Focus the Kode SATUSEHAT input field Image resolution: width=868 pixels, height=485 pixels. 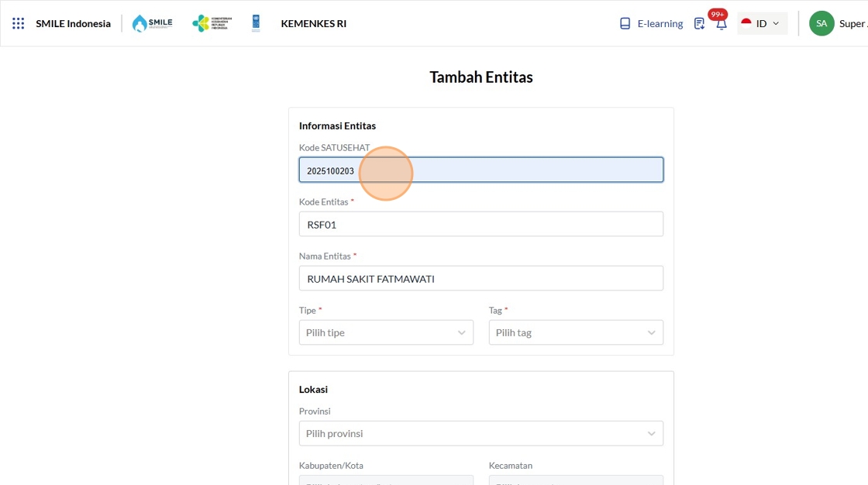pos(480,170)
